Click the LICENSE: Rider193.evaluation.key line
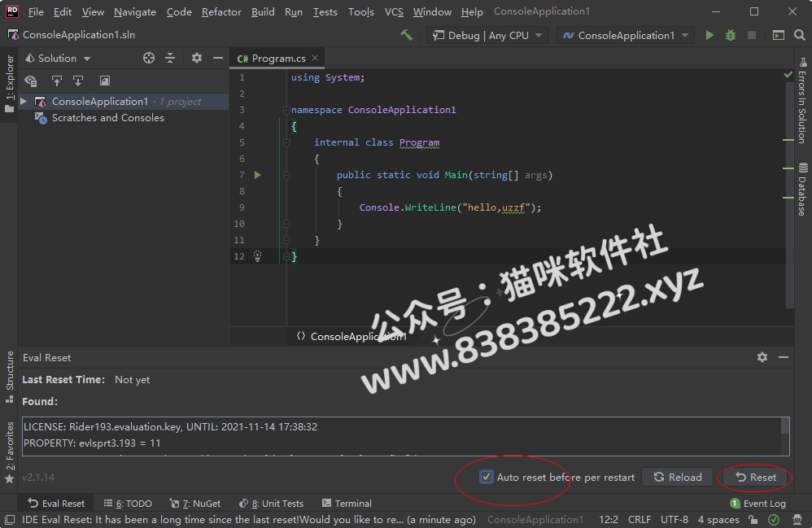Viewport: 812px width, 528px height. (x=170, y=426)
